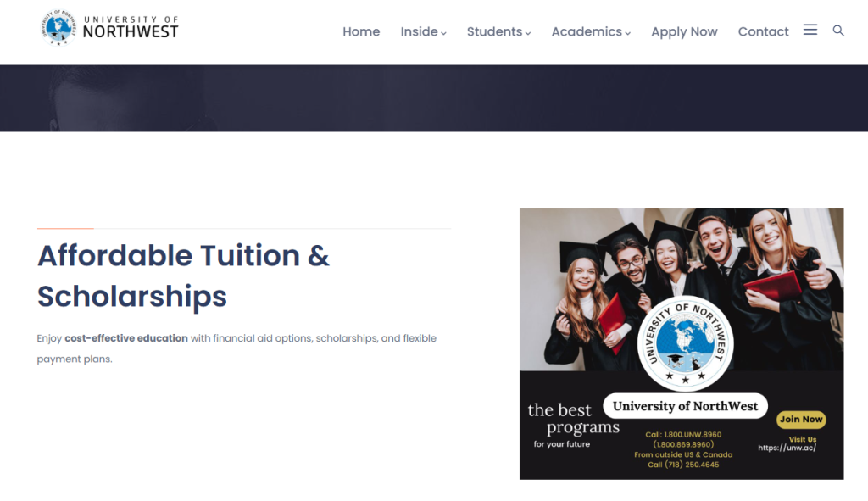Screen dimensions: 868x501
Task: Open the search magnifier icon
Action: [x=838, y=31]
